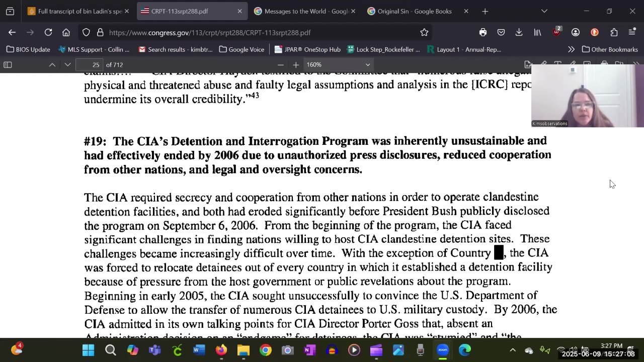
Task: Zoom out of the PDF
Action: tap(281, 64)
